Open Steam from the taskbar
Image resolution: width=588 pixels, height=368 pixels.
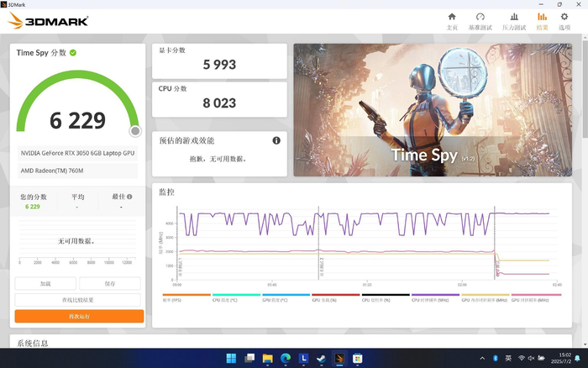(322, 358)
